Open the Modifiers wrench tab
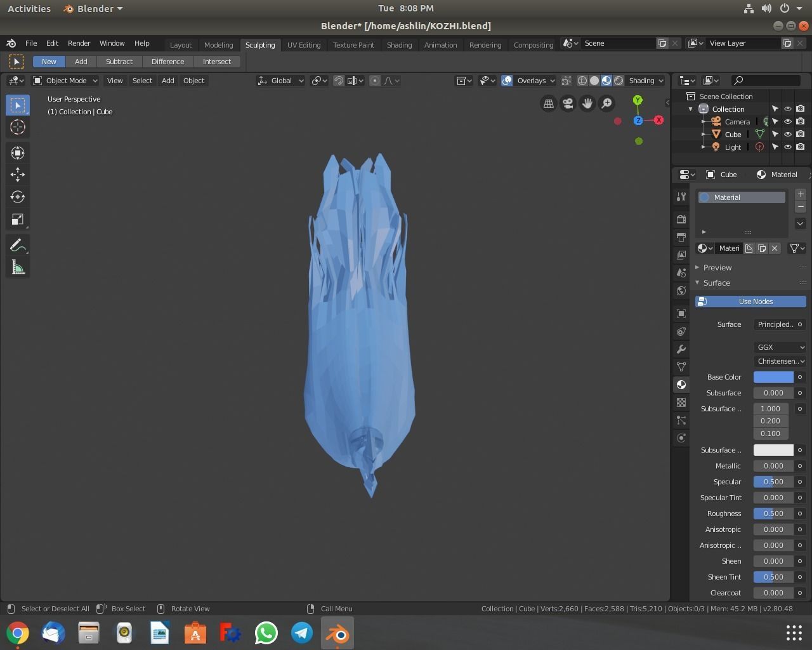This screenshot has width=812, height=650. pyautogui.click(x=681, y=349)
